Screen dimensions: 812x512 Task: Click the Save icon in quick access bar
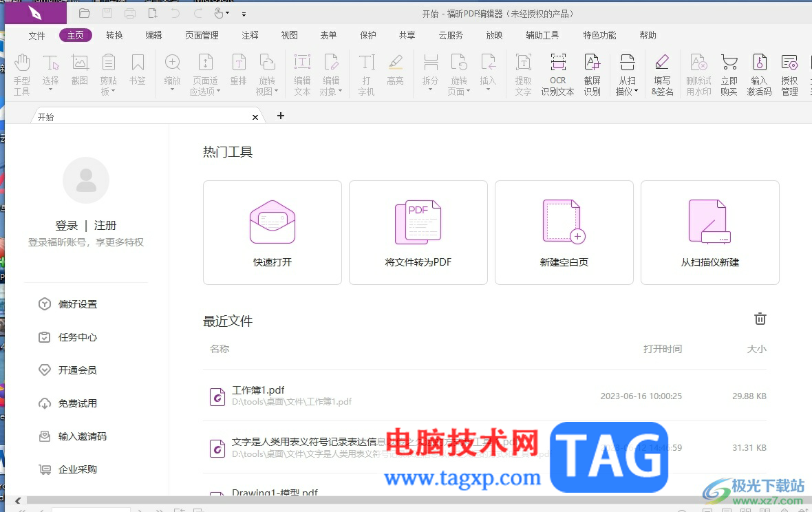coord(107,14)
